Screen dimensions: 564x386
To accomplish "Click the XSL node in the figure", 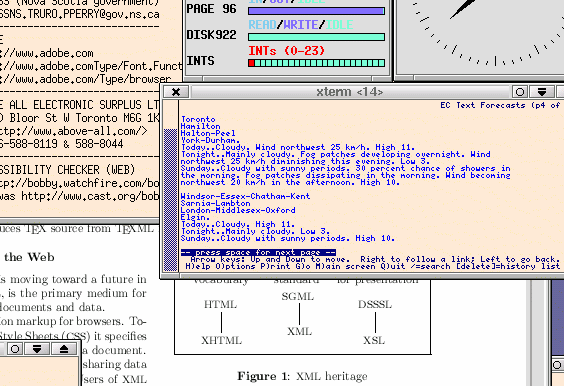I will [374, 340].
